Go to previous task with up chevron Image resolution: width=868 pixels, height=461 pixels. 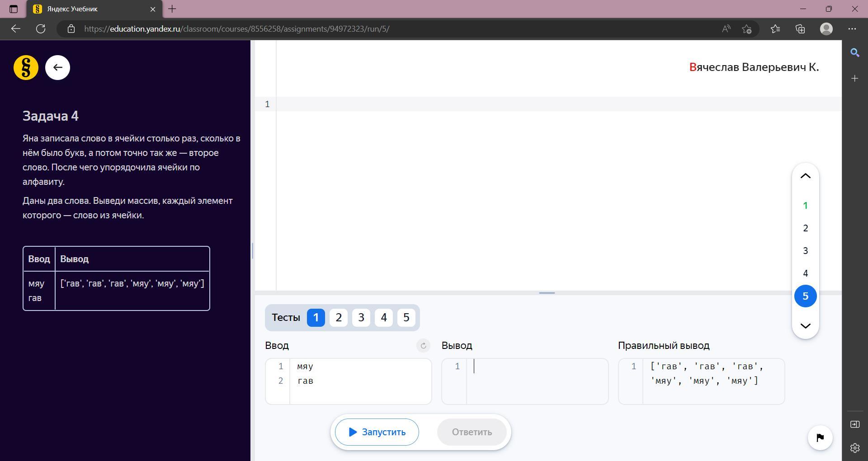[x=805, y=176]
